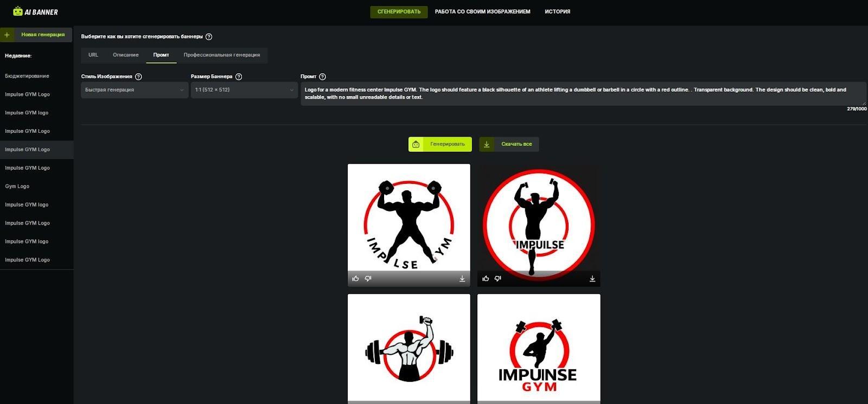
Task: Like the second logo with red circle
Action: pyautogui.click(x=486, y=279)
